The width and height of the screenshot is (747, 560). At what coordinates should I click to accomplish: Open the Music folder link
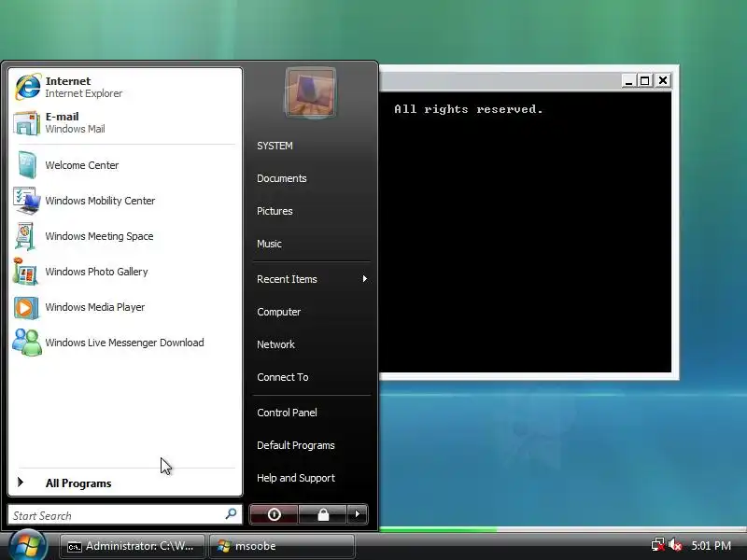269,244
